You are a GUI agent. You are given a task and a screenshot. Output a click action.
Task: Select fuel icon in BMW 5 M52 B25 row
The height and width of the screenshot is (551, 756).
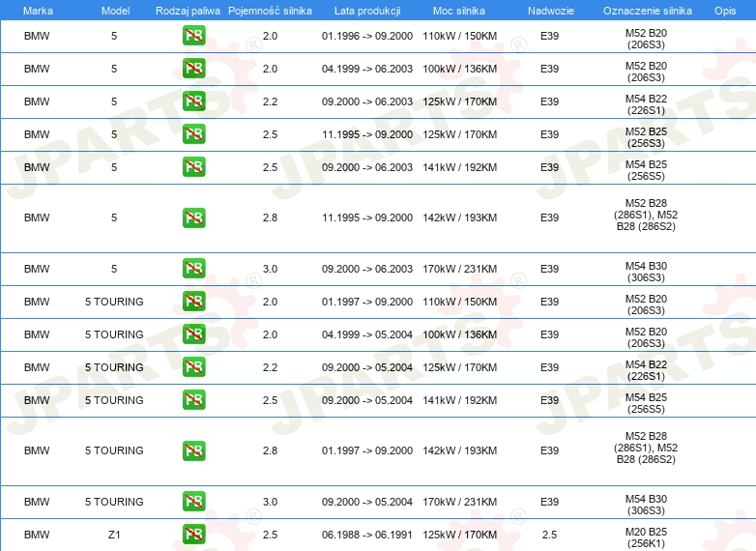(x=193, y=134)
